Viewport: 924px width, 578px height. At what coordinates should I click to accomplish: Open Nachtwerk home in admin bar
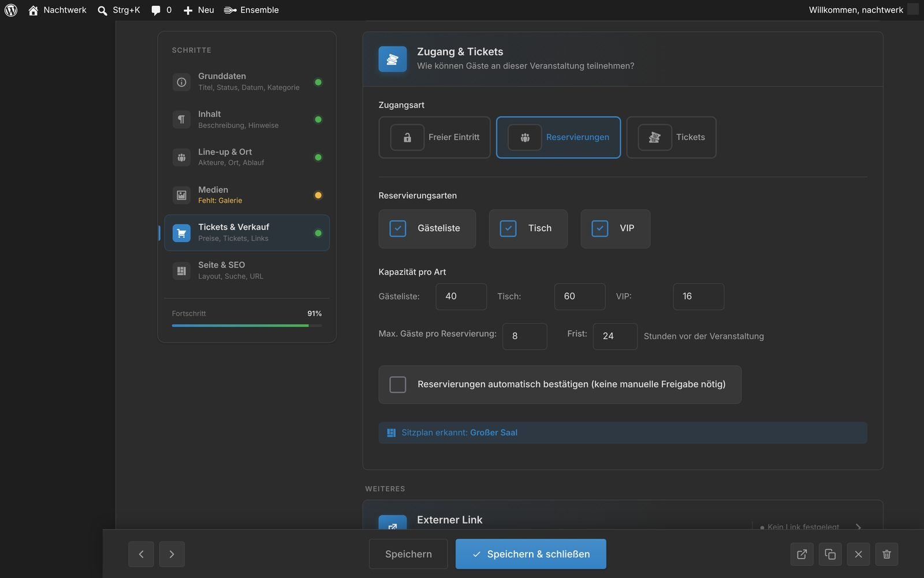pos(57,10)
